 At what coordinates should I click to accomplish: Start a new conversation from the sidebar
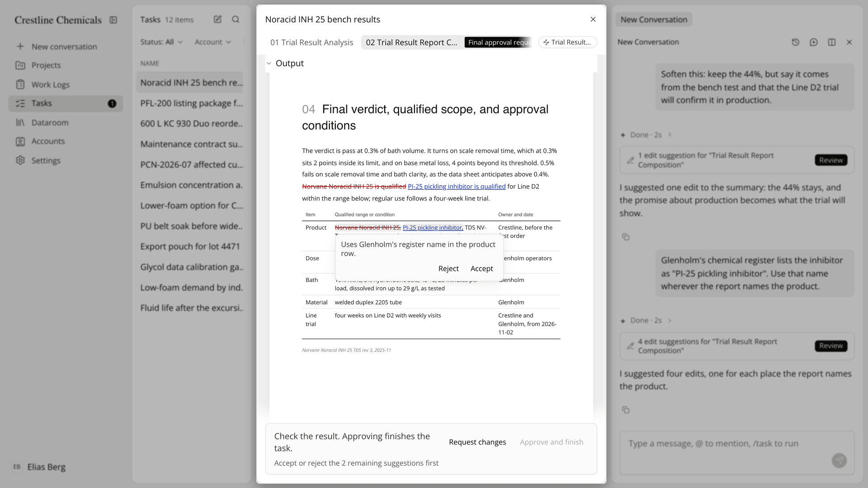66,47
